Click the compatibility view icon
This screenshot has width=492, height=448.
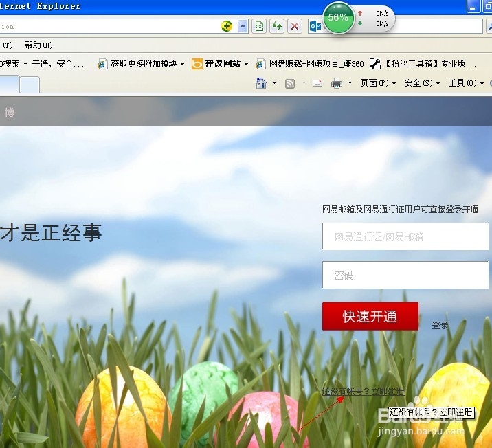tap(259, 26)
